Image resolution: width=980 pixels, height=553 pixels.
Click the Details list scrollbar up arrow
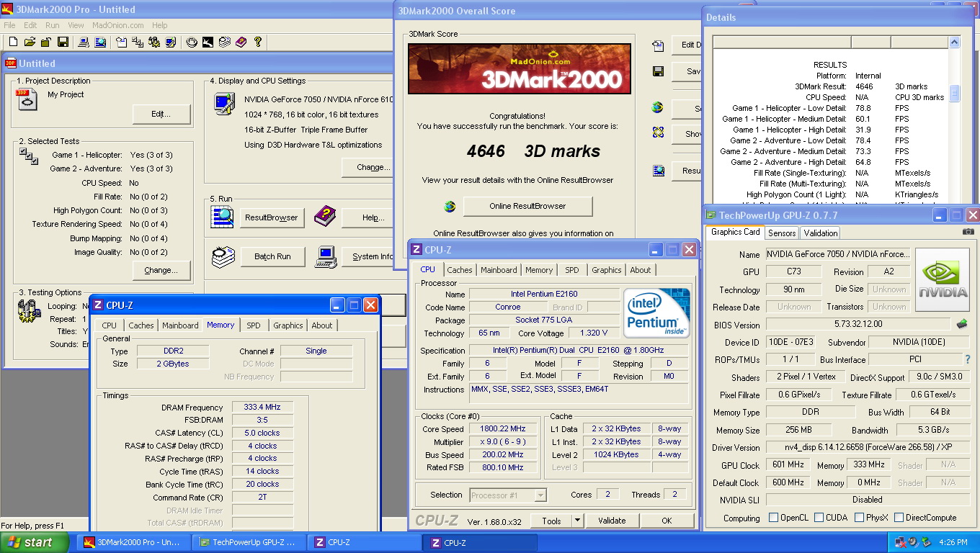(x=955, y=42)
